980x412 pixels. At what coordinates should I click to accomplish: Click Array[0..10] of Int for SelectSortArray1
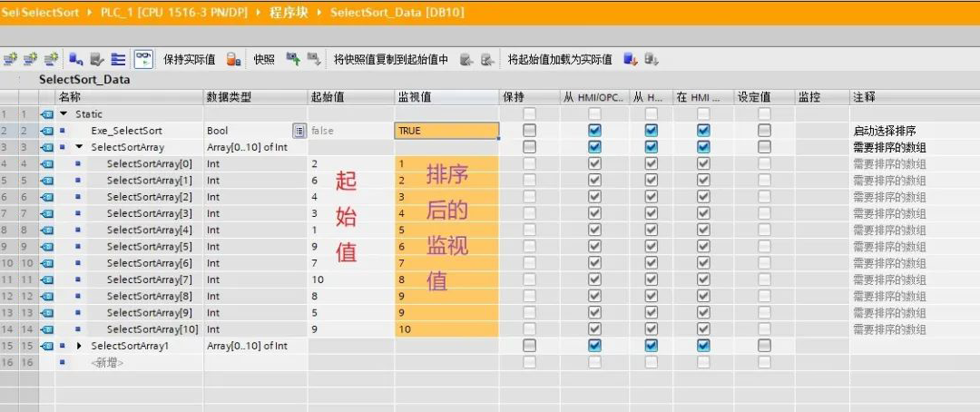click(x=247, y=346)
